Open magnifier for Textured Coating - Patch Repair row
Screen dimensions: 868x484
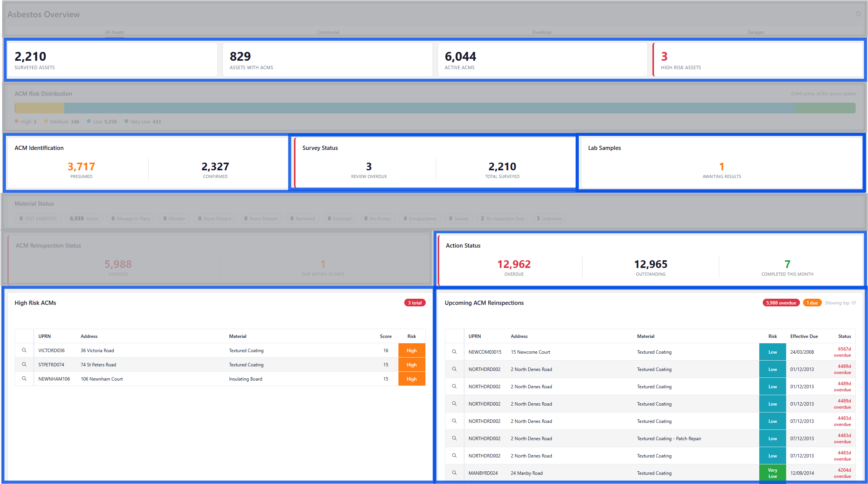coord(454,438)
